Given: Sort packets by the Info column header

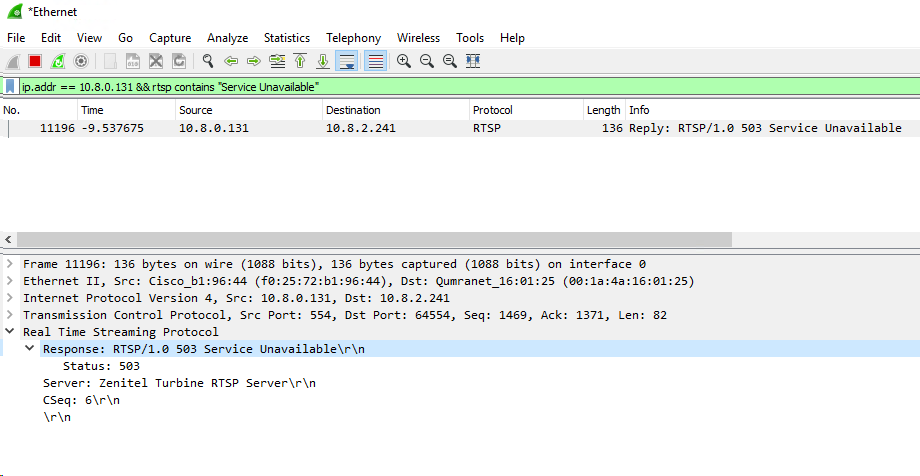Looking at the screenshot, I should point(773,110).
